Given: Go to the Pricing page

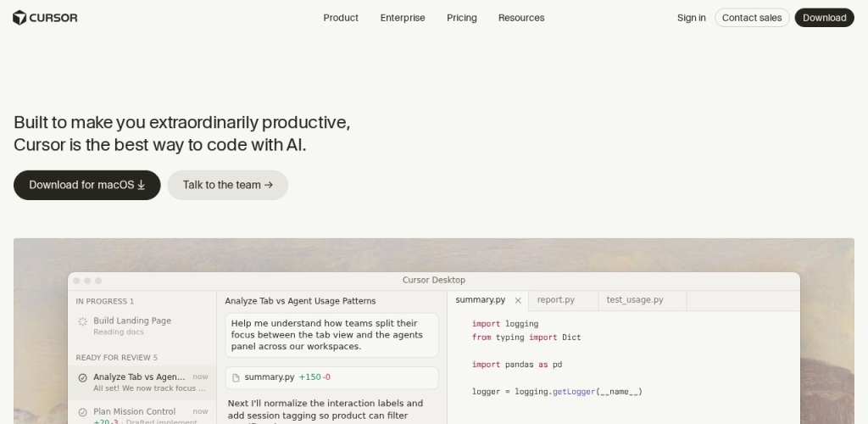Looking at the screenshot, I should click(x=462, y=18).
